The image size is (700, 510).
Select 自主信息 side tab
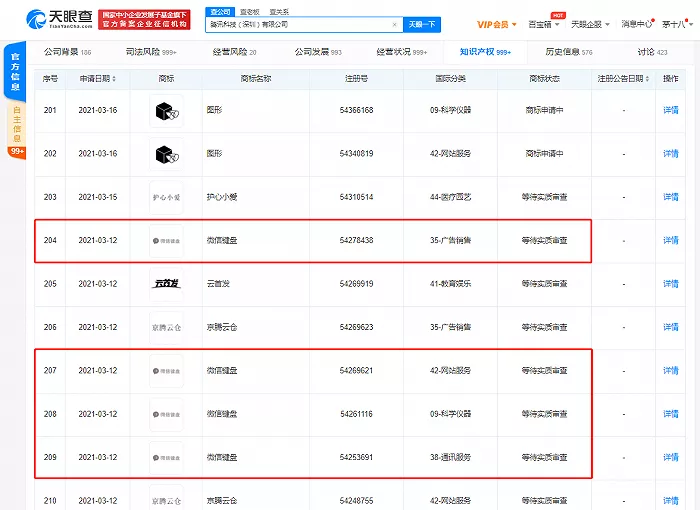coord(17,125)
